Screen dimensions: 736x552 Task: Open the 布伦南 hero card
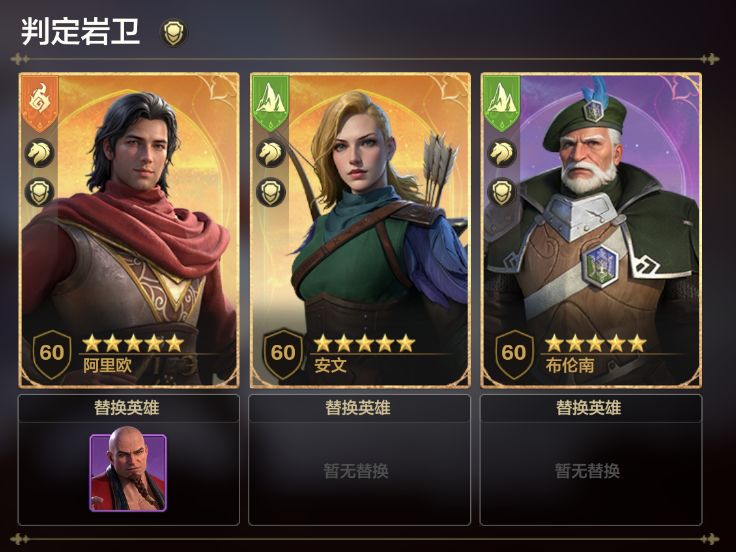click(591, 230)
